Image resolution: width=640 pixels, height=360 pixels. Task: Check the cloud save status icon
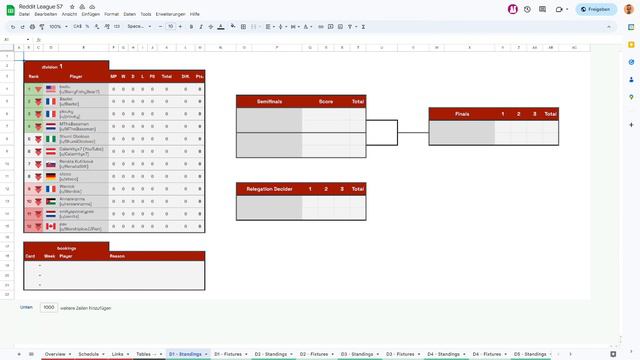coord(92,7)
